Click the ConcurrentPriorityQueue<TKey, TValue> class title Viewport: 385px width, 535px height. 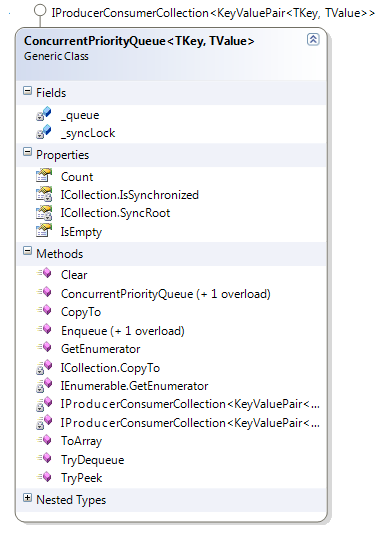(139, 41)
